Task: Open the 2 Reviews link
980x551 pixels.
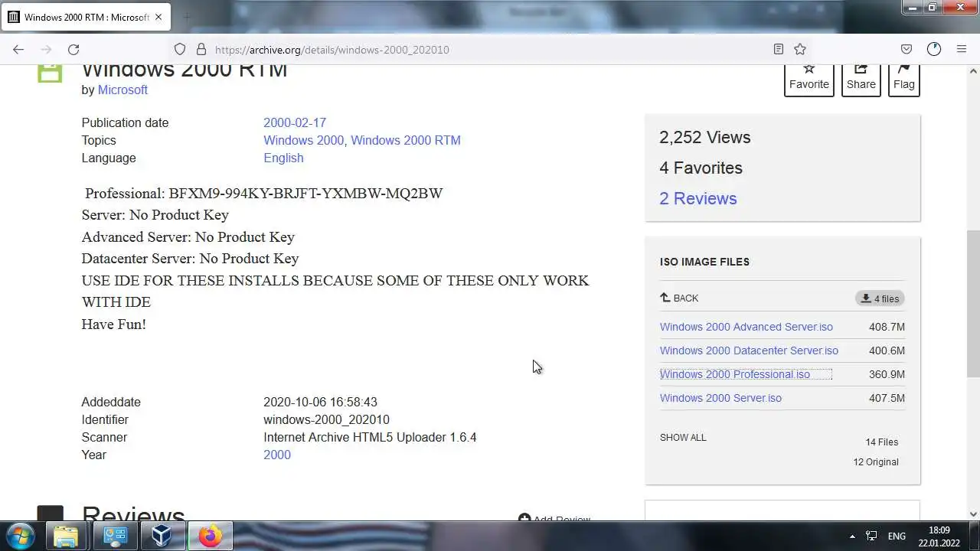Action: coord(698,198)
